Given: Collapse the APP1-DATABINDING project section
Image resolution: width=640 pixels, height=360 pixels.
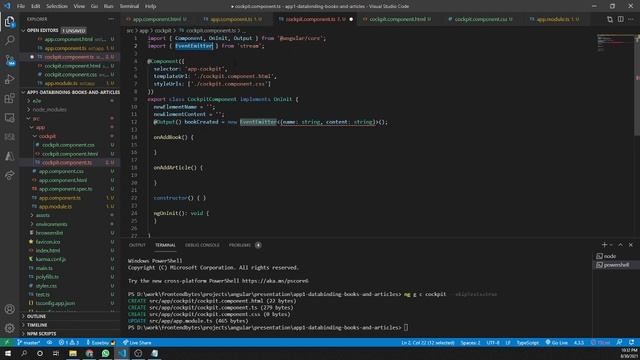Looking at the screenshot, I should pos(70,92).
